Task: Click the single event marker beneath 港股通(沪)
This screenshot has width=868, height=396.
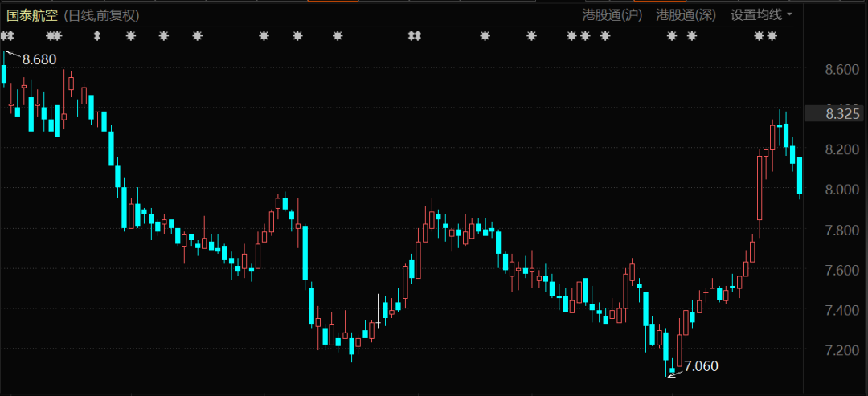Action: (x=605, y=36)
